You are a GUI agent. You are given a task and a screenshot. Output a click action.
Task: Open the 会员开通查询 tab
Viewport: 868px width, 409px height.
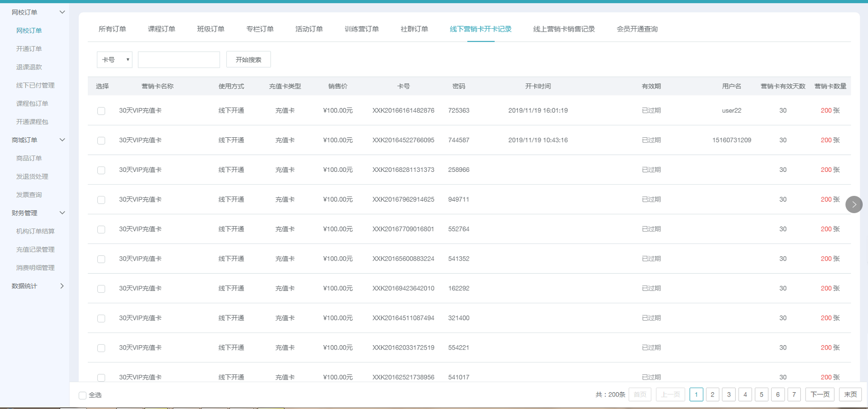pos(637,29)
